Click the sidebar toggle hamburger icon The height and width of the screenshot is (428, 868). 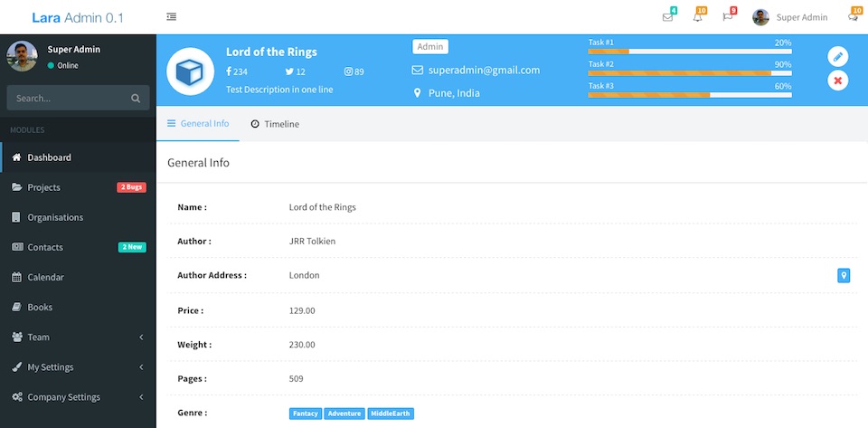172,17
